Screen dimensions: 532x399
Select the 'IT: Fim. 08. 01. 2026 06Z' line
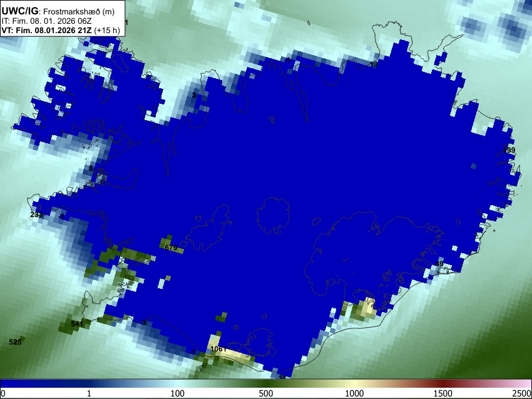(x=46, y=21)
